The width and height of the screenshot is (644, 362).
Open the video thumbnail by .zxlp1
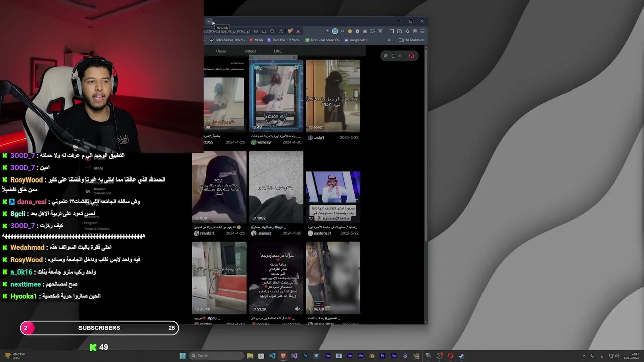pyautogui.click(x=333, y=96)
